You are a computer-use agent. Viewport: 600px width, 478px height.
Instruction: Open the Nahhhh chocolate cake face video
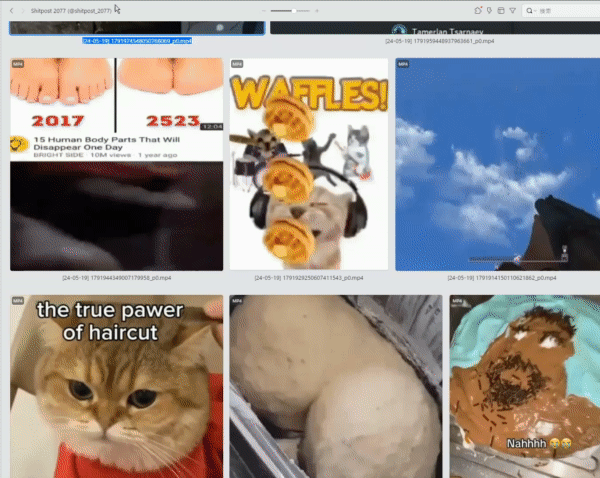pos(525,387)
